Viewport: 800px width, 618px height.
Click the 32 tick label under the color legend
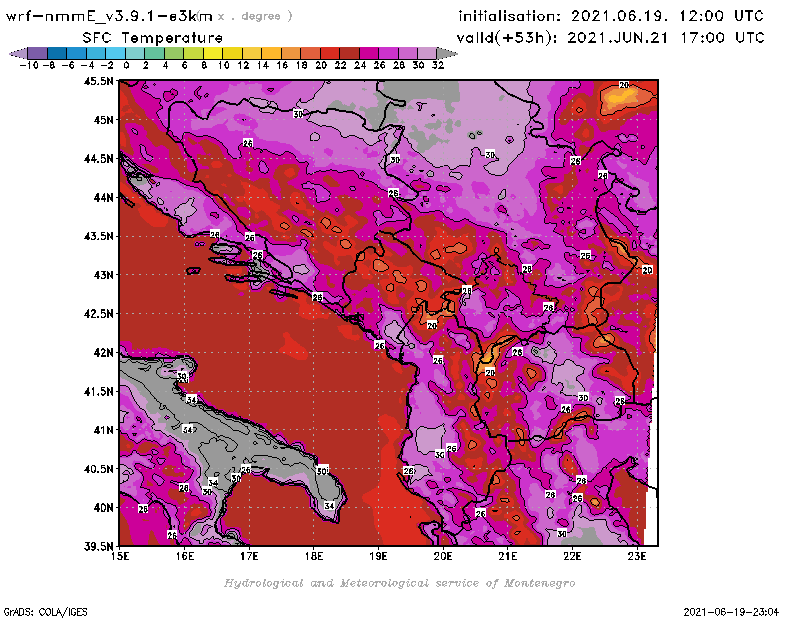point(438,65)
